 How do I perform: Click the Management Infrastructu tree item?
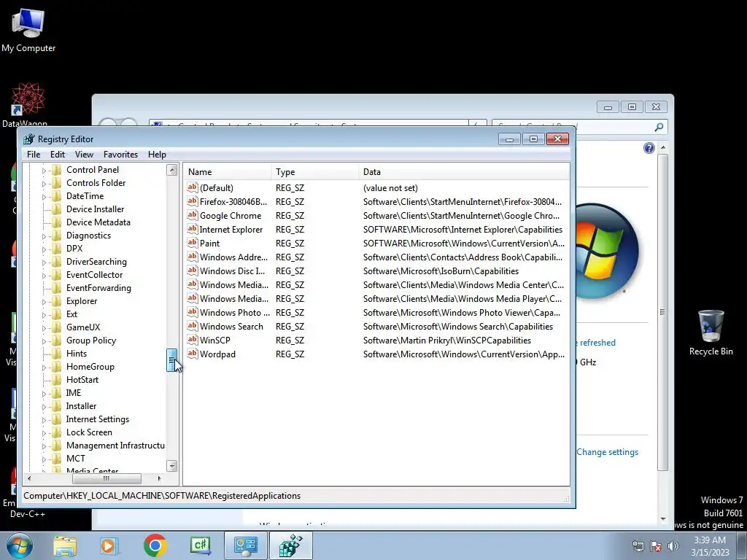[115, 446]
